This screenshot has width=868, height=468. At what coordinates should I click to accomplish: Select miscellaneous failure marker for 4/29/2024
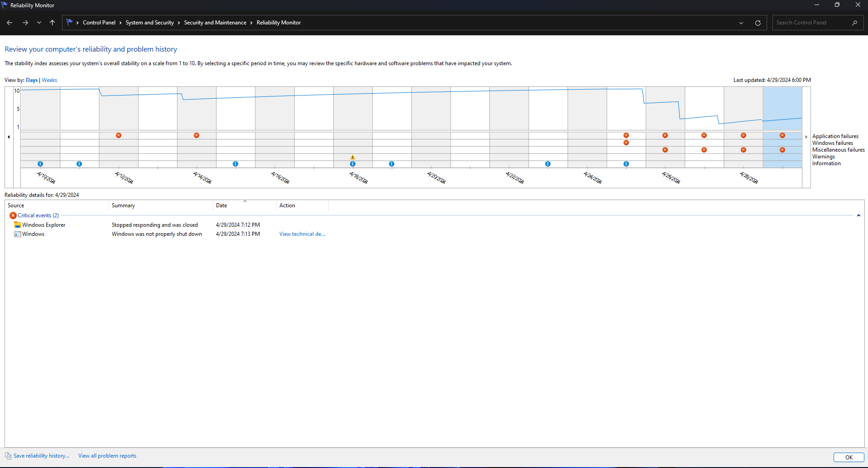782,150
